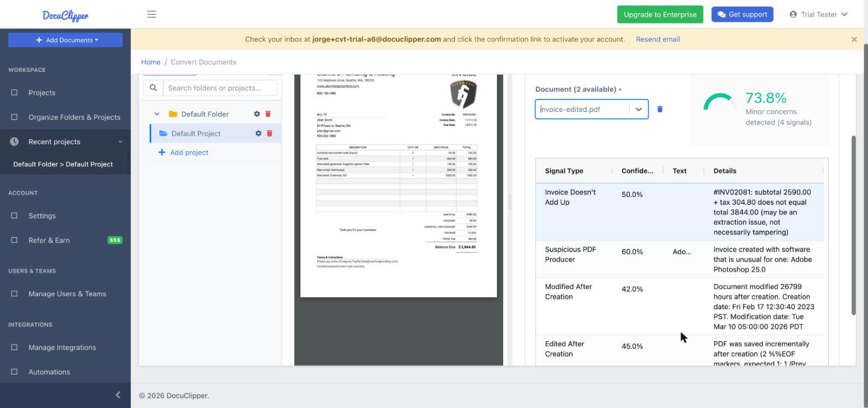Click the DocuClipper logo
The image size is (868, 408).
tap(65, 15)
